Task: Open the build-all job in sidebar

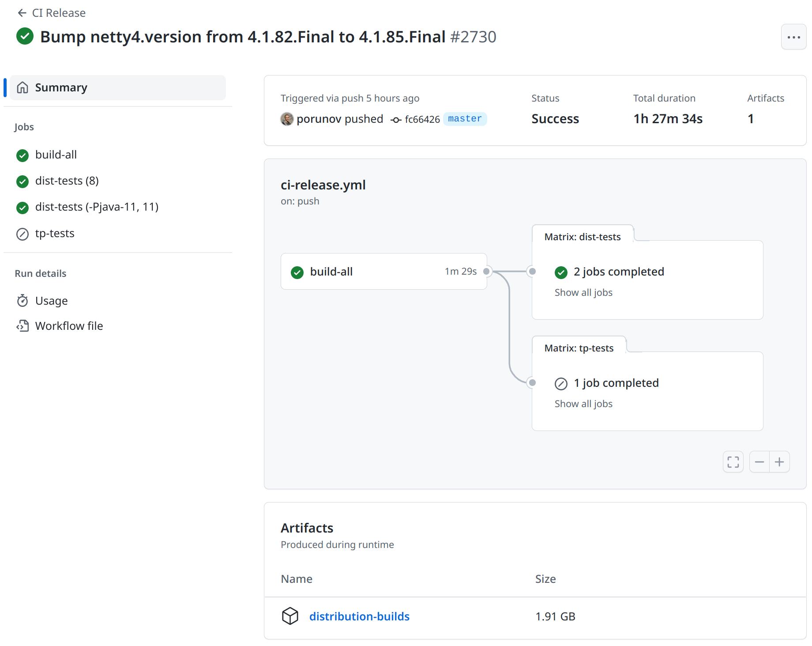Action: click(x=56, y=155)
